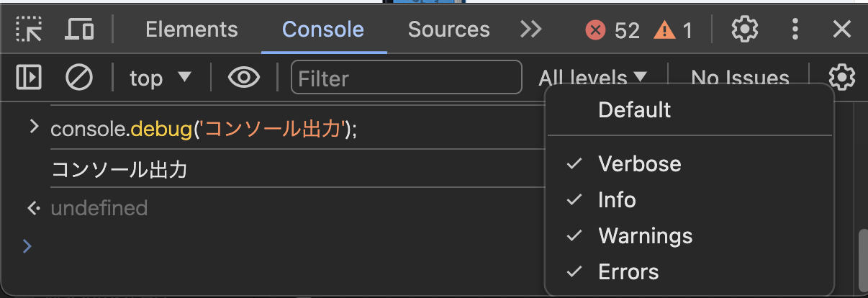Toggle the Errors log level
Viewport: 868px width, 298px height.
[628, 272]
